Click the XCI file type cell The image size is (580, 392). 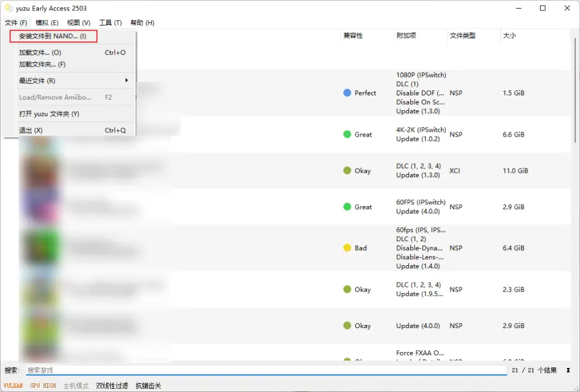coord(454,171)
